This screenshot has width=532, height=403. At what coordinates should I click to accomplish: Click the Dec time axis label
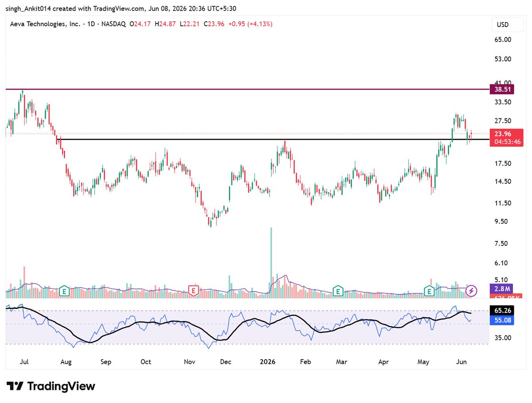pos(226,362)
